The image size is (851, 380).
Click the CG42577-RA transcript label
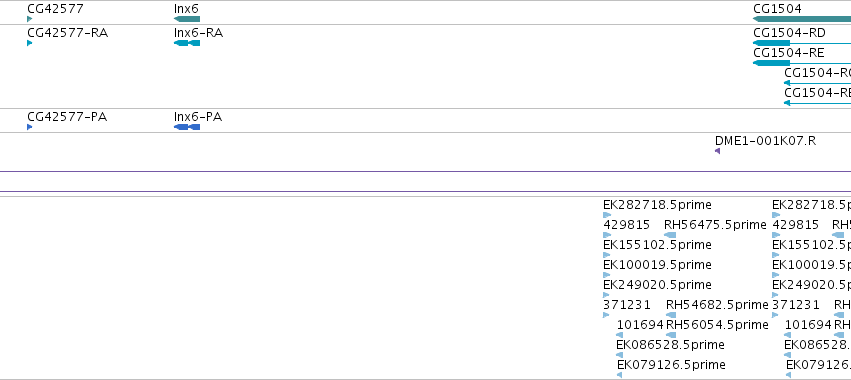[x=68, y=33]
